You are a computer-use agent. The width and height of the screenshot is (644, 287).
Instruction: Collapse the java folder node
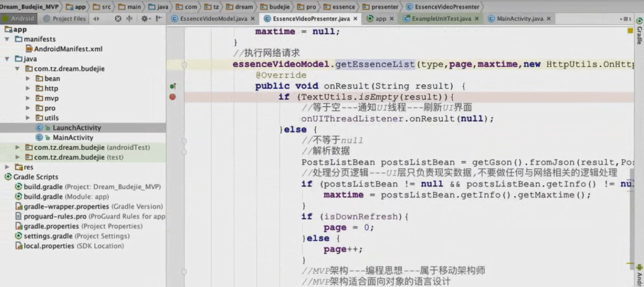click(x=8, y=58)
